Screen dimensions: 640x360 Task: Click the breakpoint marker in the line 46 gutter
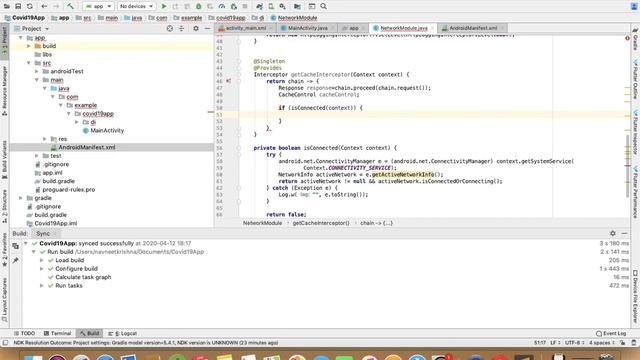(229, 81)
